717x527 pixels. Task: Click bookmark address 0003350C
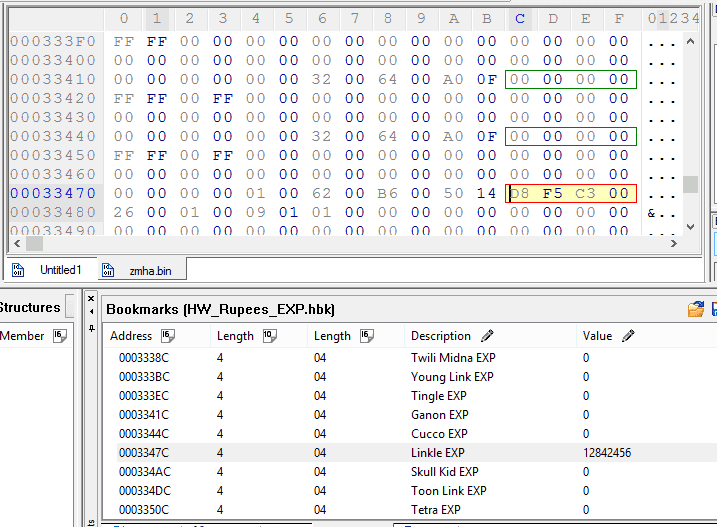(144, 510)
